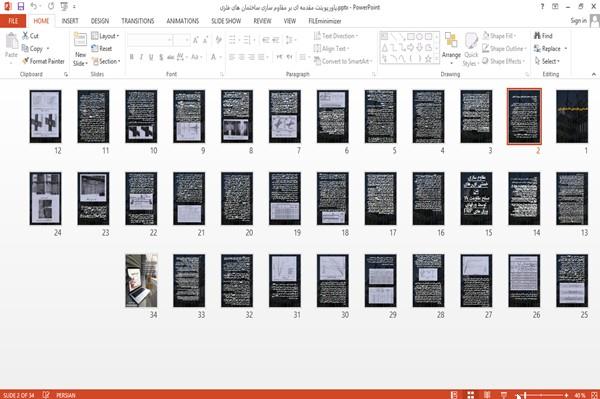
Task: Click the 40% zoom level button
Action: tap(580, 395)
